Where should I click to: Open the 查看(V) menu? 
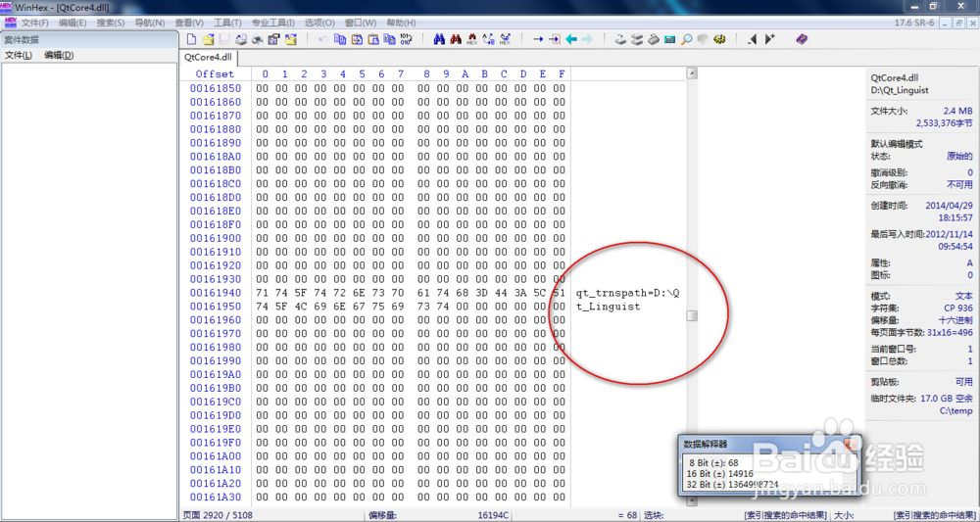click(x=189, y=23)
